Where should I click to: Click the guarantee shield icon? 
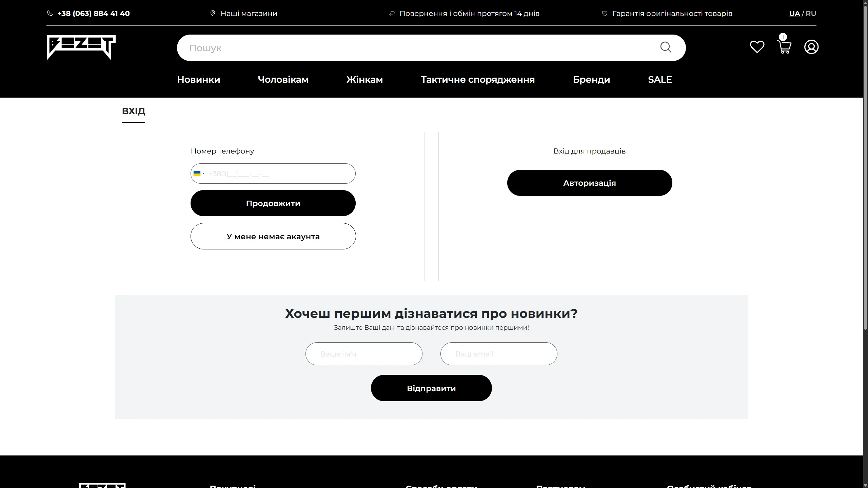[x=605, y=14]
